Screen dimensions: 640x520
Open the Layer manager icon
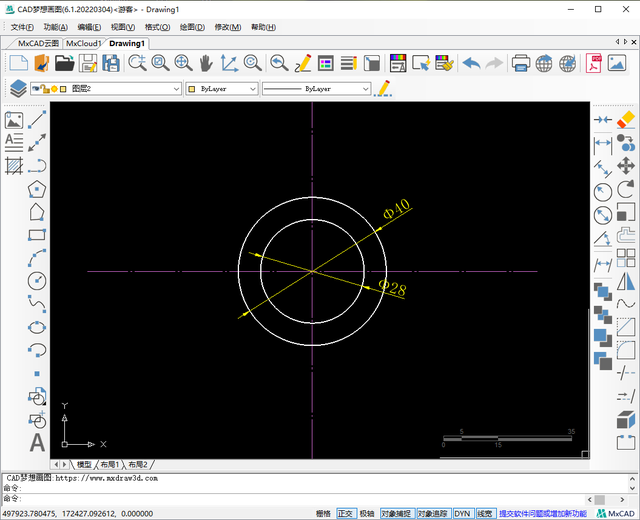(x=17, y=89)
